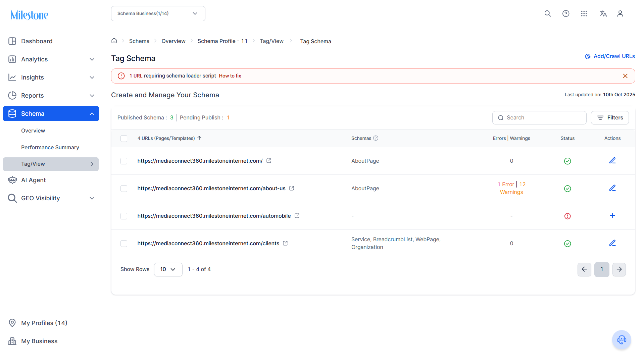Viewport: 644px width, 362px height.
Task: Open Performance Summary in the sidebar
Action: pyautogui.click(x=50, y=147)
